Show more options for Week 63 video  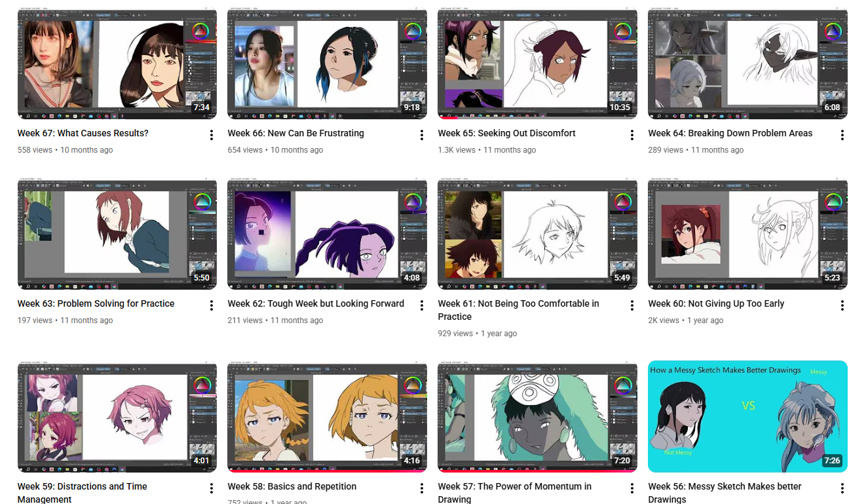212,305
